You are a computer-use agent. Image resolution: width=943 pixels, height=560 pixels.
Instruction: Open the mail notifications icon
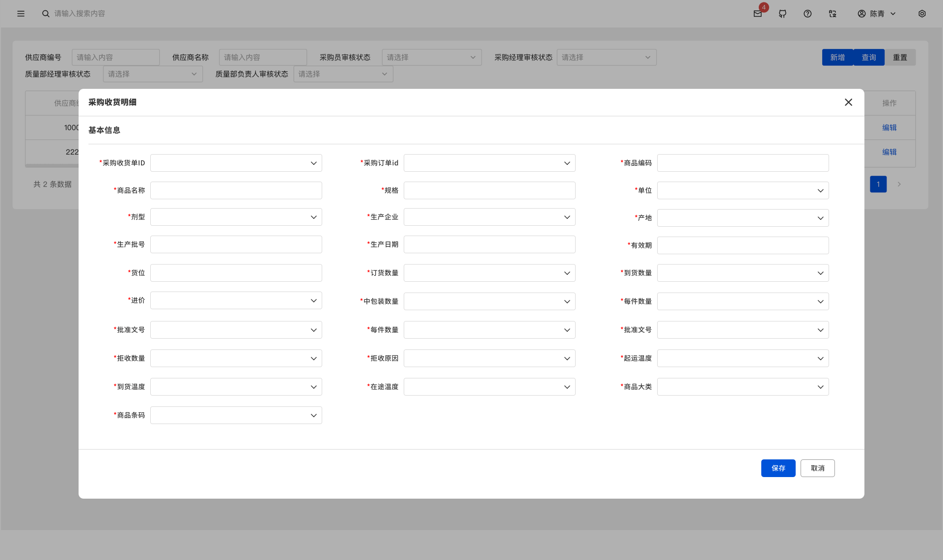(757, 14)
